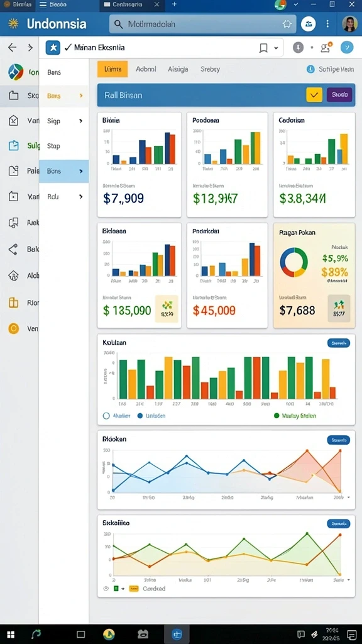Click the purple Stodb button

(x=339, y=95)
